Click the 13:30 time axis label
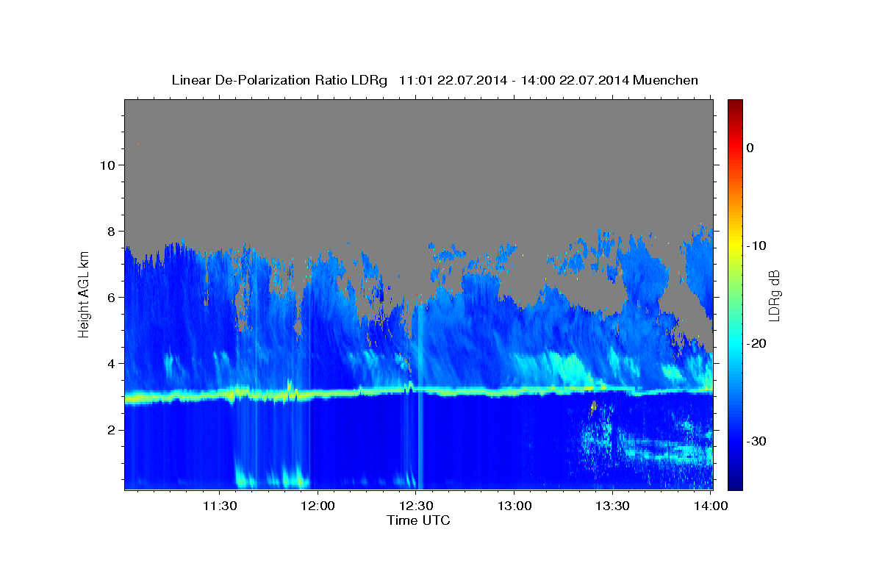Viewport: 882px width, 588px height. point(613,506)
